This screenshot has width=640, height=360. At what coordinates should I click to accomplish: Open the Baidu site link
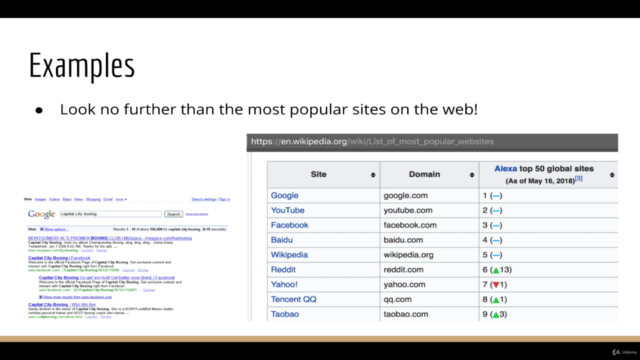click(x=282, y=240)
